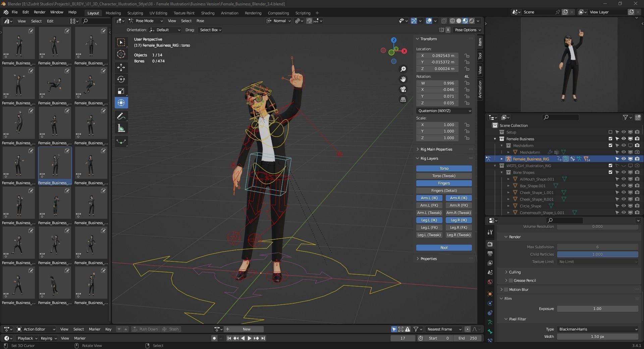Select the Transform tool
The height and width of the screenshot is (349, 644).
point(121,103)
